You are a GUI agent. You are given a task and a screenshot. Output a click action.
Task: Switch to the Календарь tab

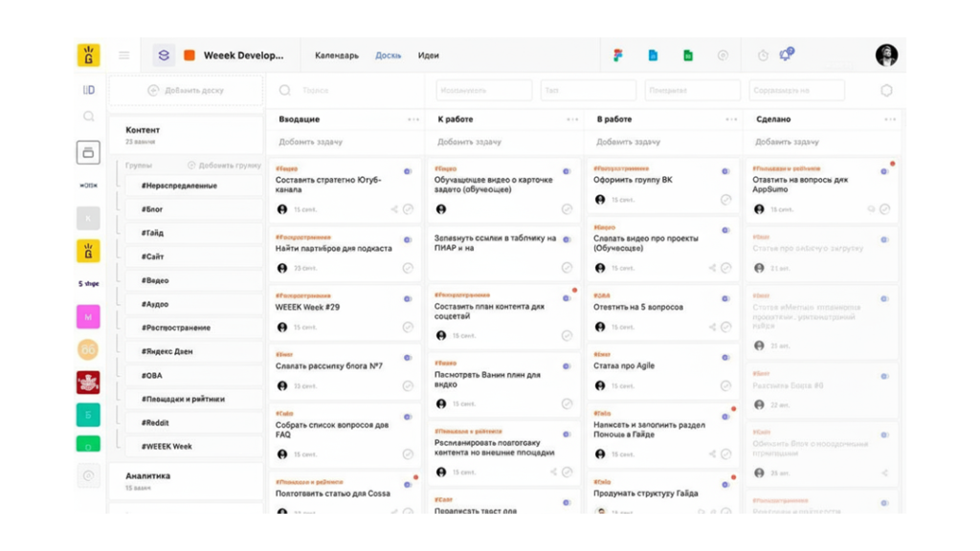point(337,55)
